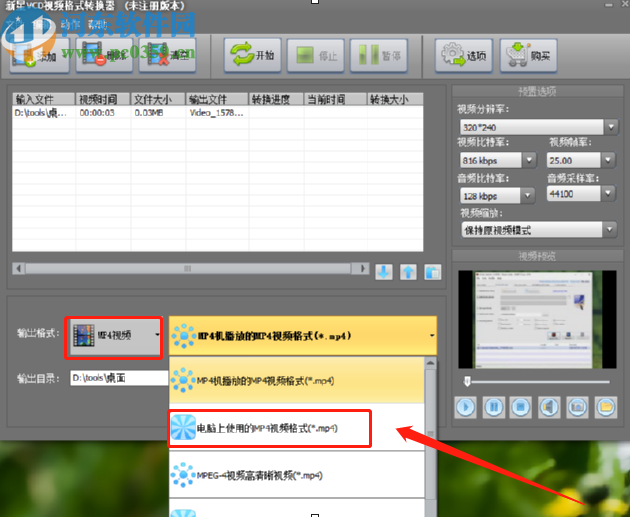
Task: Start conversion with the 开始 button
Action: tap(252, 55)
